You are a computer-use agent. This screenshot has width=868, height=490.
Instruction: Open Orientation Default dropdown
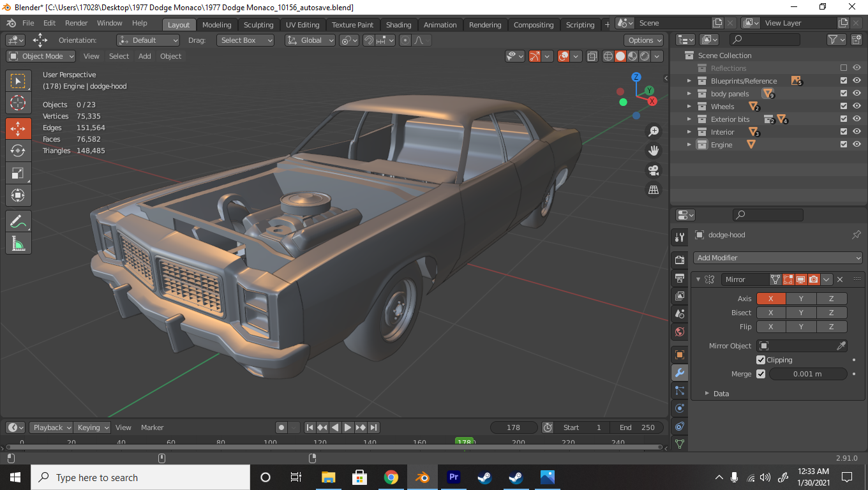pos(148,40)
